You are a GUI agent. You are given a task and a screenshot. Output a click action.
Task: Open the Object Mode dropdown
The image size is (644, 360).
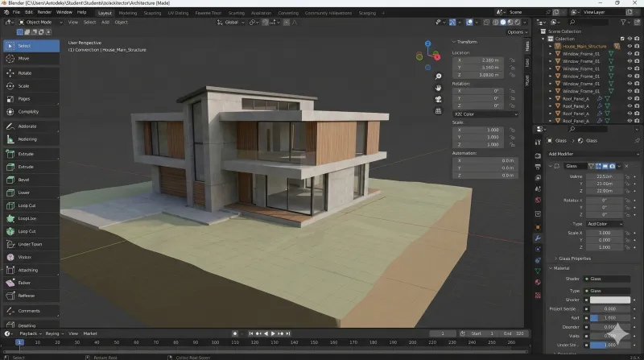[40, 23]
